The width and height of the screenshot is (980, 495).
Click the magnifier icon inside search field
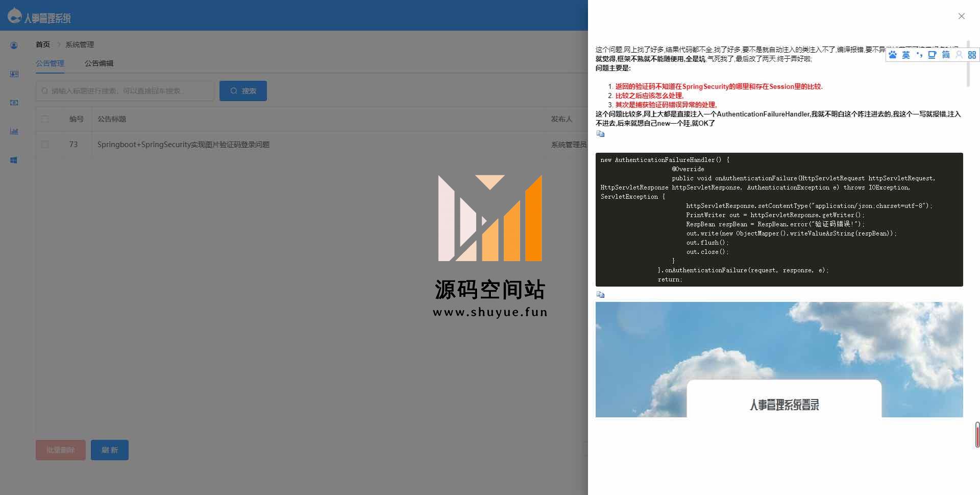tap(45, 91)
